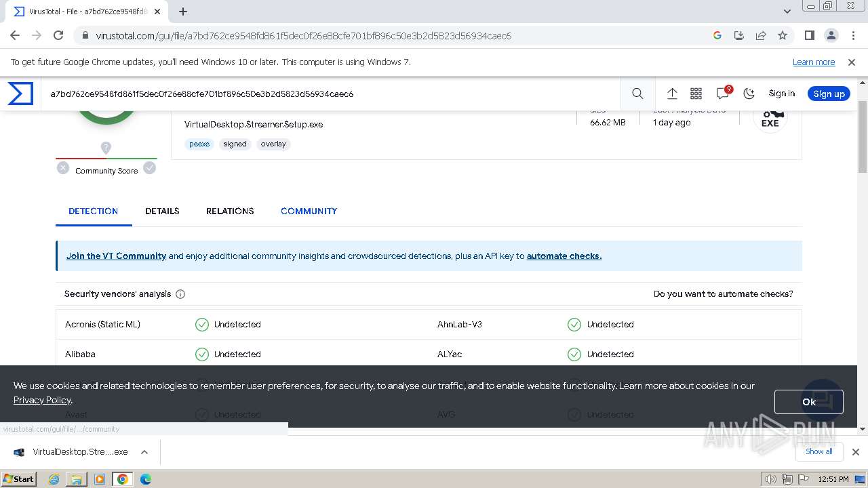Switch to the DETECTION tab
Viewport: 868px width, 488px height.
(93, 211)
